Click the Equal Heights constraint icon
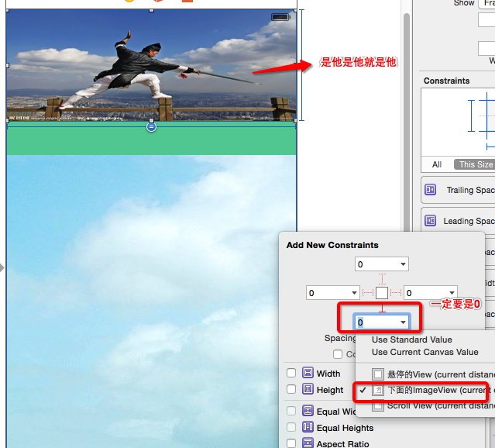The height and width of the screenshot is (448, 495). coord(308,427)
